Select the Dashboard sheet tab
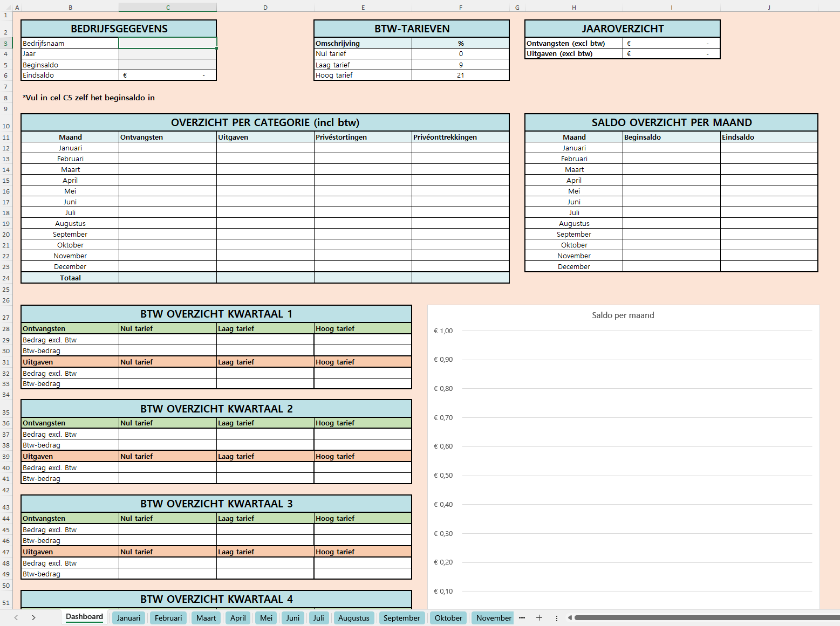Viewport: 840px width, 626px height. [84, 617]
